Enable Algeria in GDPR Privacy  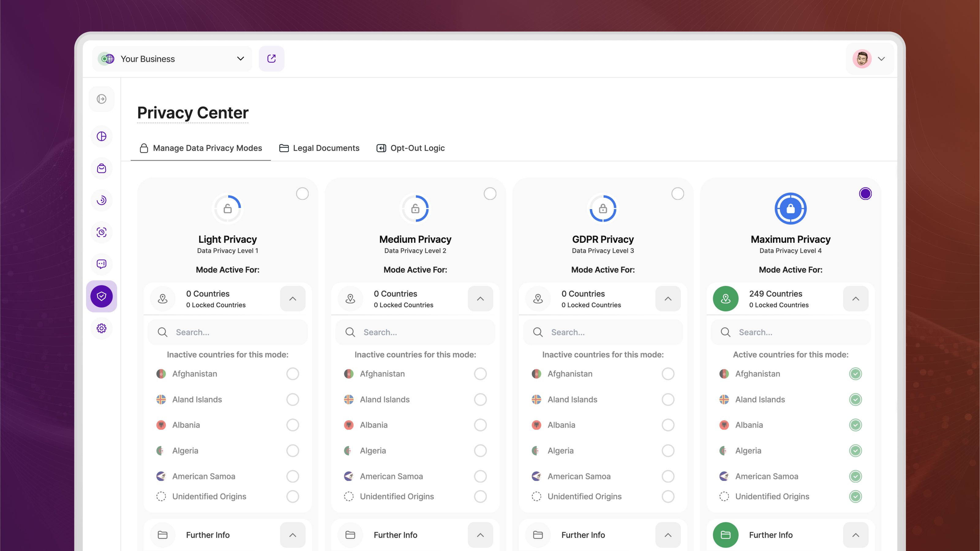click(668, 451)
